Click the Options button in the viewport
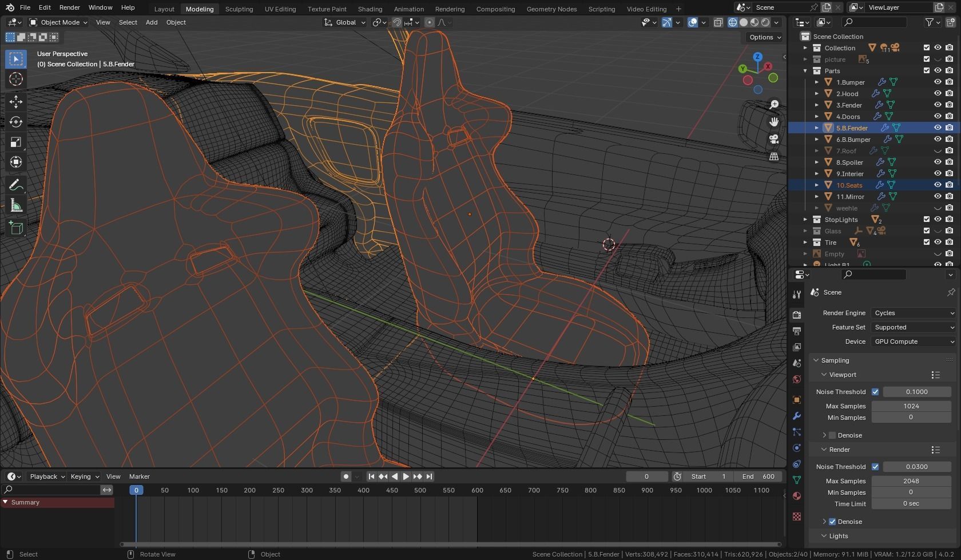Viewport: 961px width, 560px height. [765, 37]
